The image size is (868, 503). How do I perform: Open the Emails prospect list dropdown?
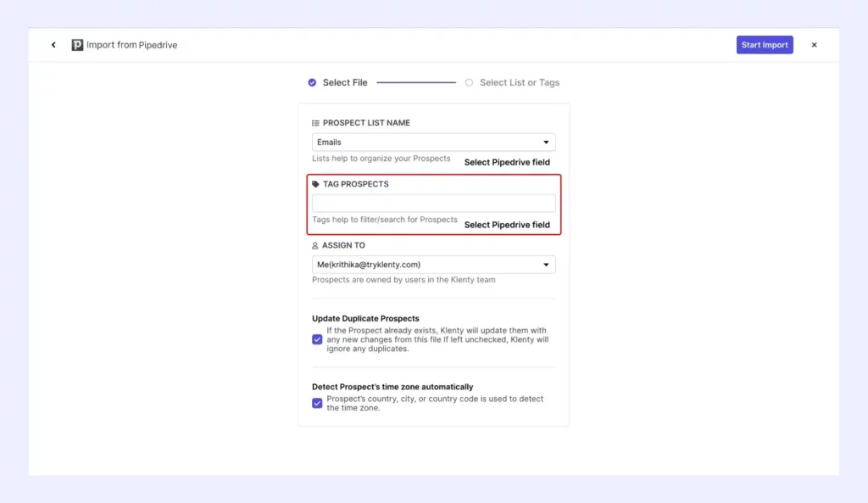pyautogui.click(x=433, y=143)
